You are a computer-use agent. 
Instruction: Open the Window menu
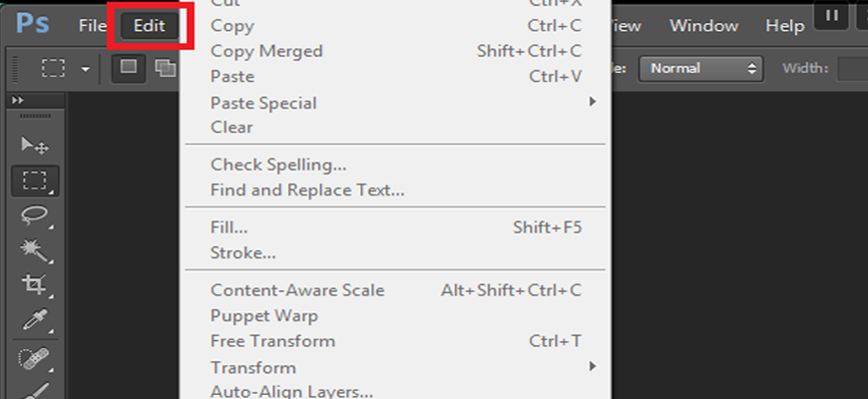pyautogui.click(x=703, y=26)
